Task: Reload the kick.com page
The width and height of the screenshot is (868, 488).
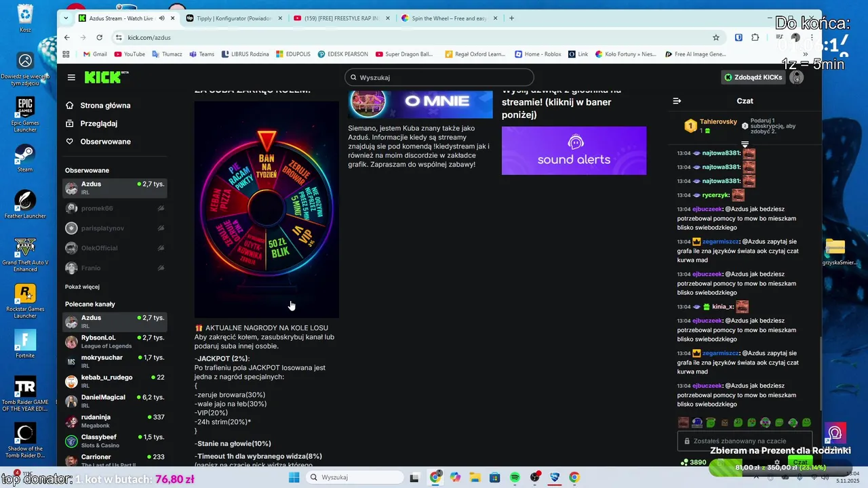Action: point(100,37)
